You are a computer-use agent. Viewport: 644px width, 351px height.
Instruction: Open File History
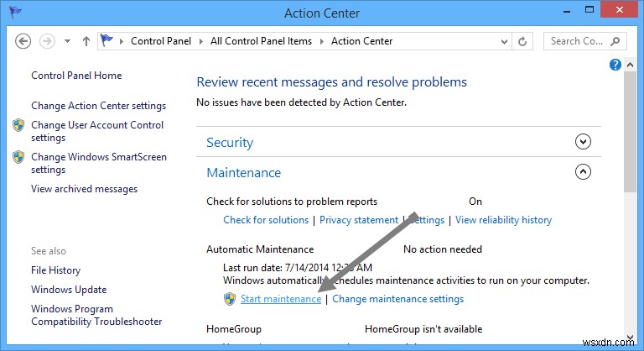point(56,270)
